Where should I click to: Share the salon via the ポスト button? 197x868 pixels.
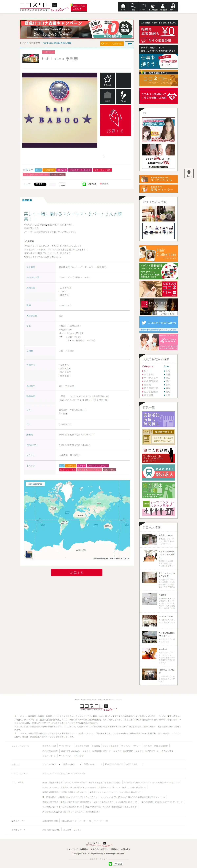40,184
